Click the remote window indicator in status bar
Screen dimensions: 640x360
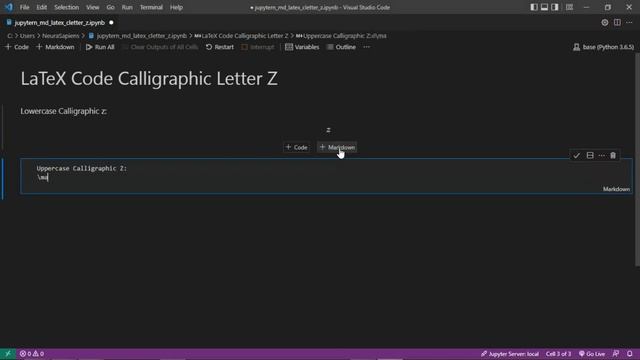tap(7, 354)
